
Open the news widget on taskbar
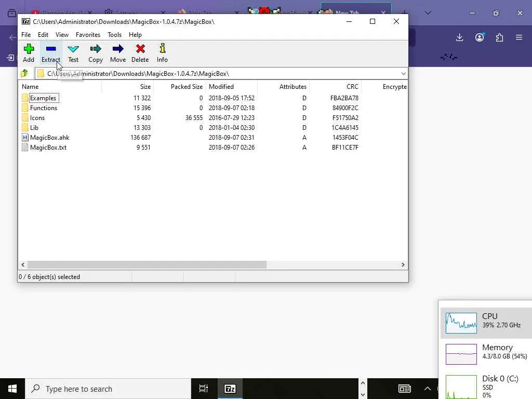pyautogui.click(x=404, y=389)
